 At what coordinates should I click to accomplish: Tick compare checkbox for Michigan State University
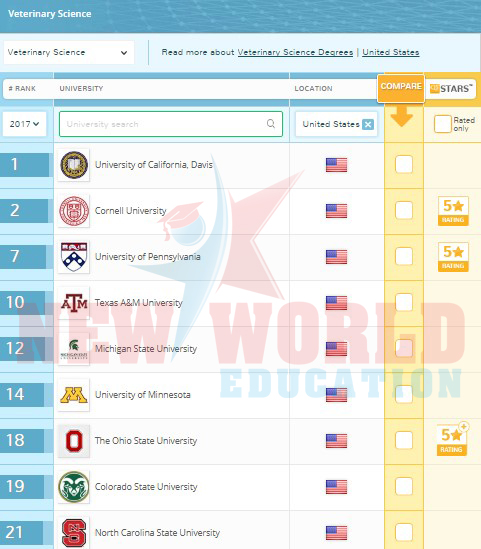tap(404, 349)
